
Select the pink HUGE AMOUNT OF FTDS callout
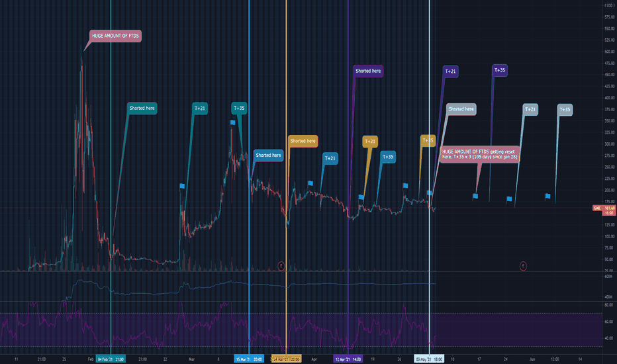pos(115,36)
